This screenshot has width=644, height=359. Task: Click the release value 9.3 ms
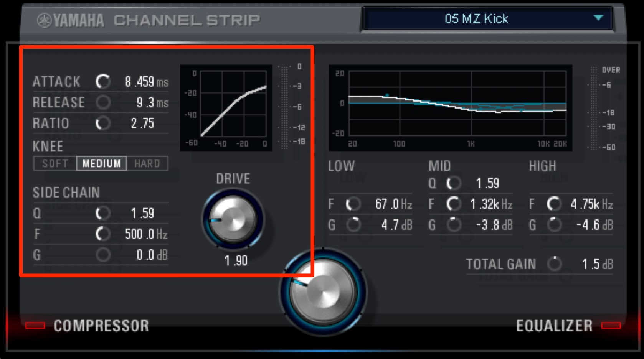click(152, 102)
